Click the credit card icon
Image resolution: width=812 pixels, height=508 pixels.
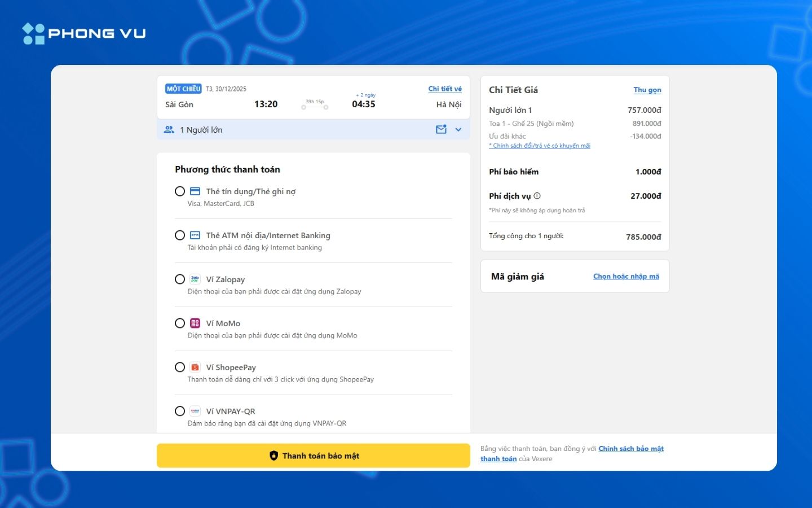pyautogui.click(x=195, y=191)
